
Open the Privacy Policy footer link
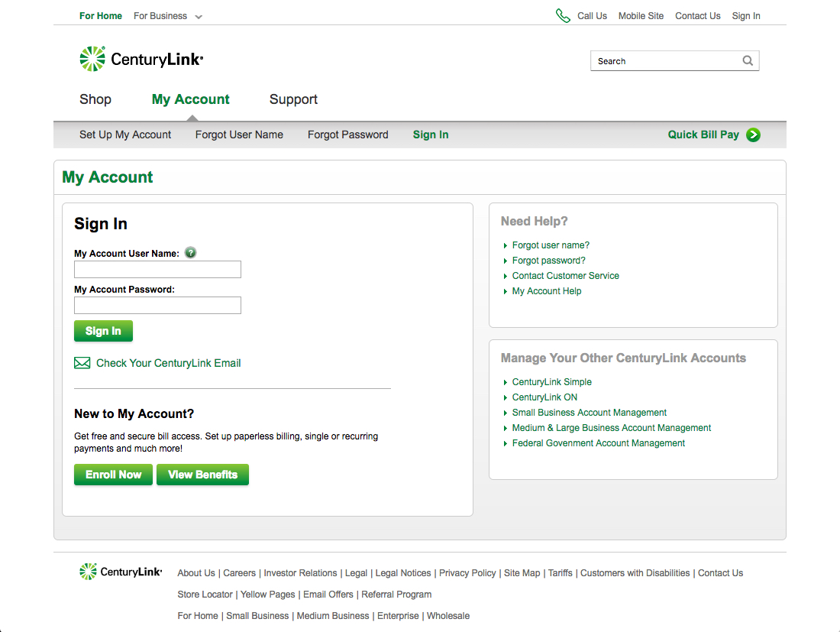pyautogui.click(x=467, y=573)
